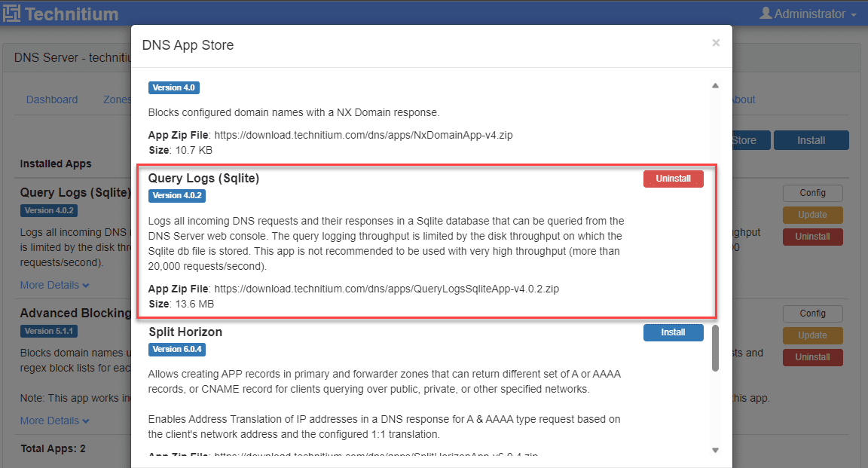
Task: Click the Technitium brand name text
Action: (72, 14)
